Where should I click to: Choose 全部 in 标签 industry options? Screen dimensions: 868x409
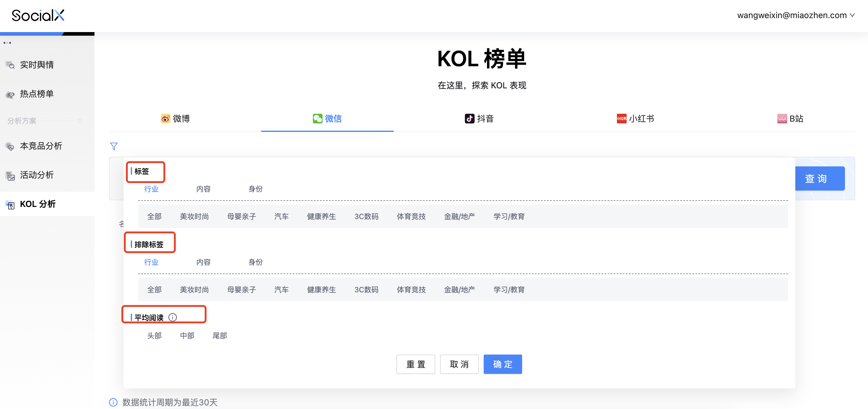[154, 217]
